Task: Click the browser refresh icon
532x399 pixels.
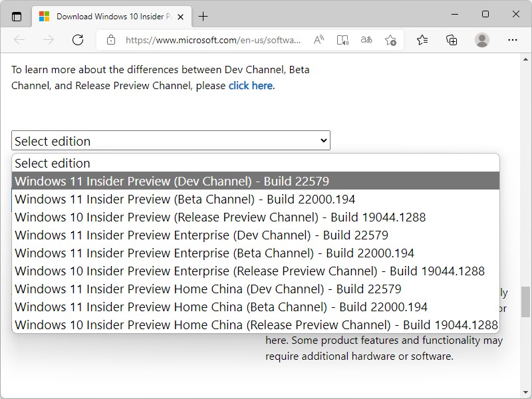Action: click(78, 40)
